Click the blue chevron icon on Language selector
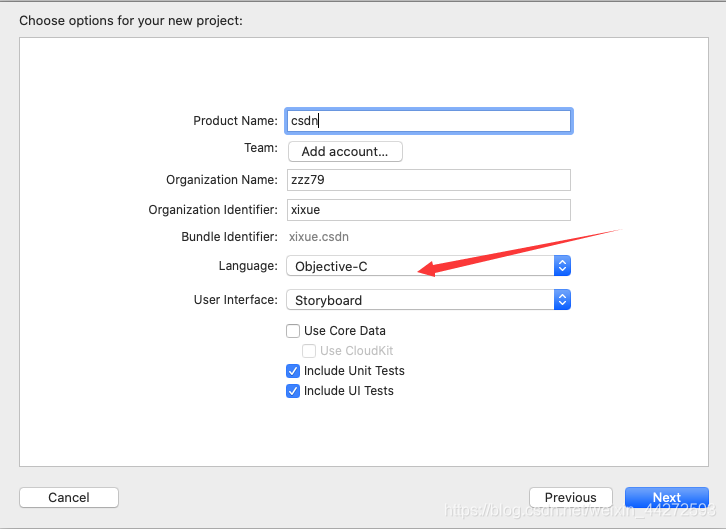The width and height of the screenshot is (726, 529). pos(562,266)
